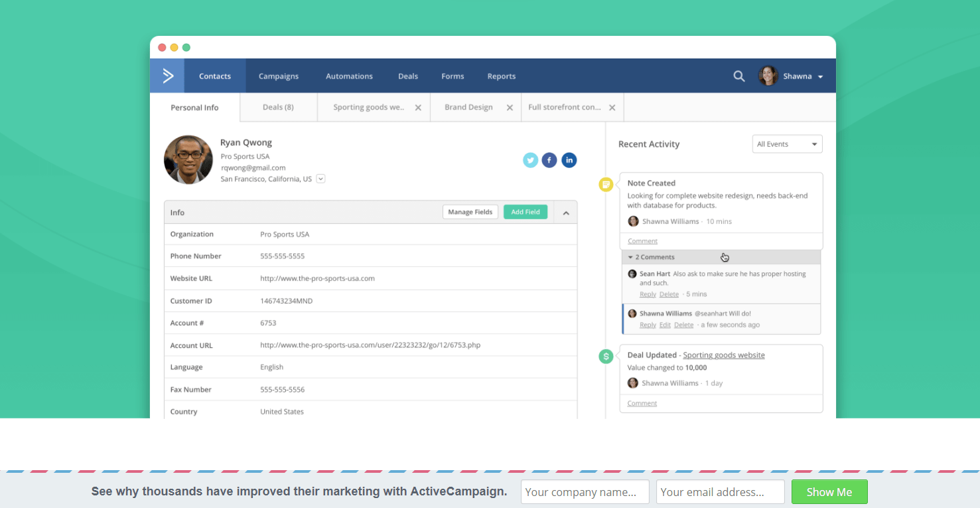
Task: Open Ryan Qwong's Twitter profile icon
Action: point(530,160)
